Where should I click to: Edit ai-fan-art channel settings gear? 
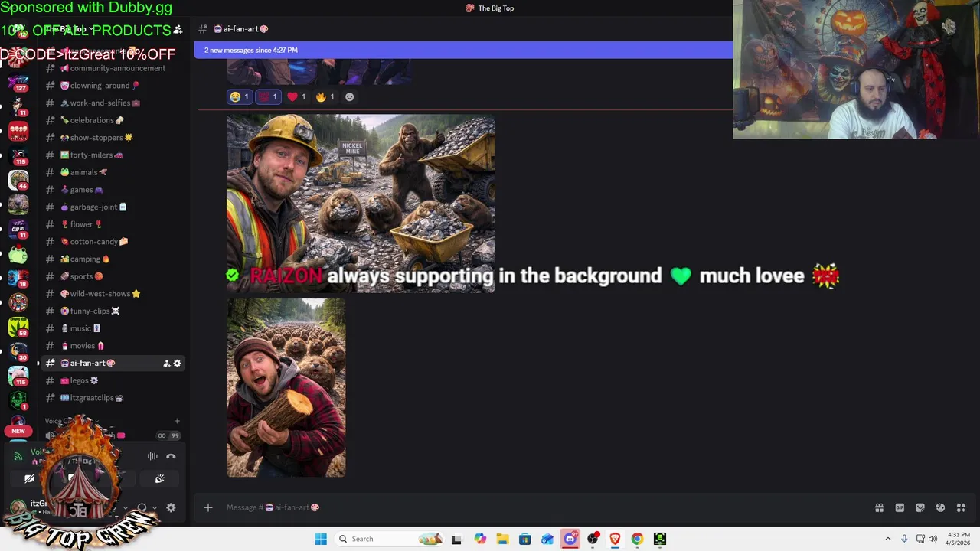click(177, 364)
